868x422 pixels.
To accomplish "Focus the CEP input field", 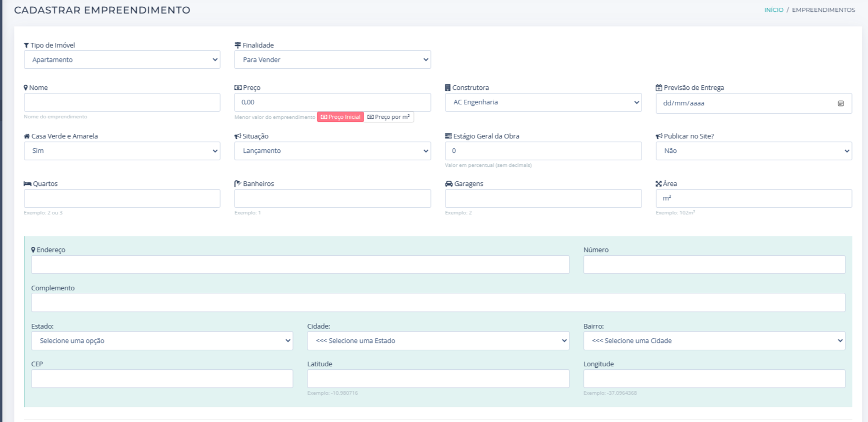I will click(x=162, y=379).
